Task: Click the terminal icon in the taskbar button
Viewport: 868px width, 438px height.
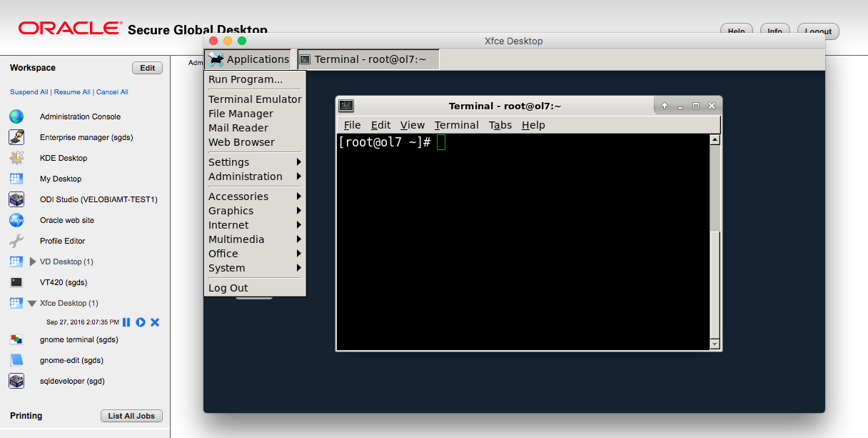Action: (x=305, y=59)
